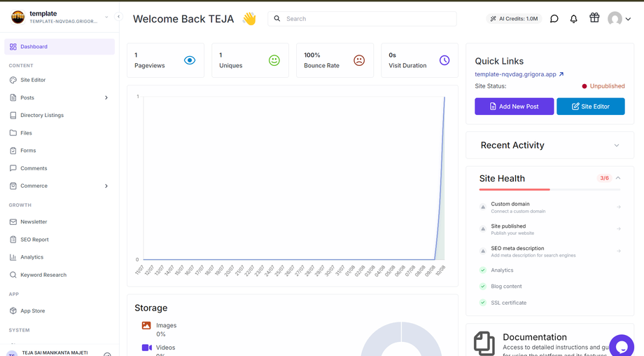Screen dimensions: 644x356
Task: Open Site published health item
Action: click(x=549, y=229)
